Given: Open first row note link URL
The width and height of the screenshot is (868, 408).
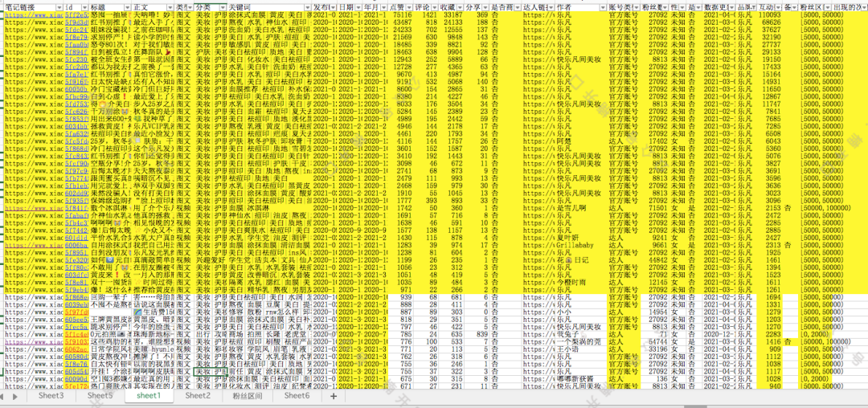Looking at the screenshot, I should (x=31, y=15).
